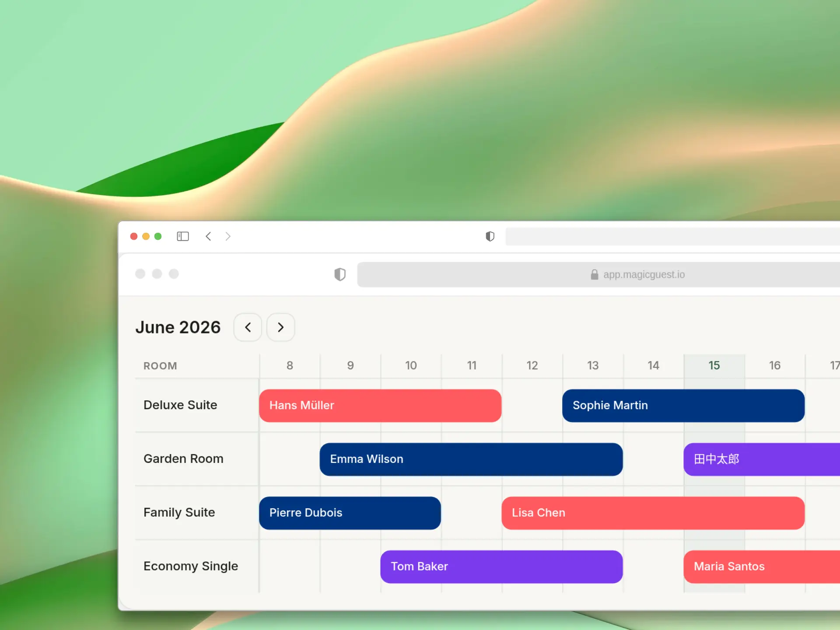Close the Safari window with red button
The width and height of the screenshot is (840, 630).
point(134,236)
